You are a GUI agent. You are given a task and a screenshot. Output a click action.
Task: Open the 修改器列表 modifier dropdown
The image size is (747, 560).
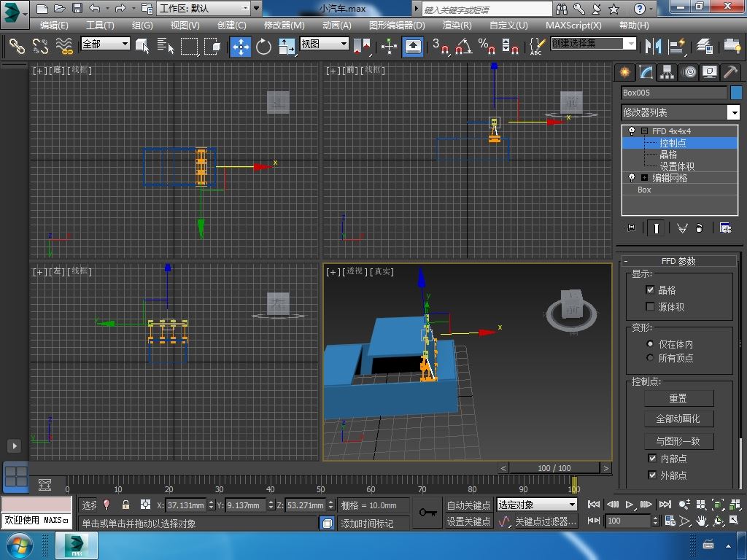(x=733, y=112)
